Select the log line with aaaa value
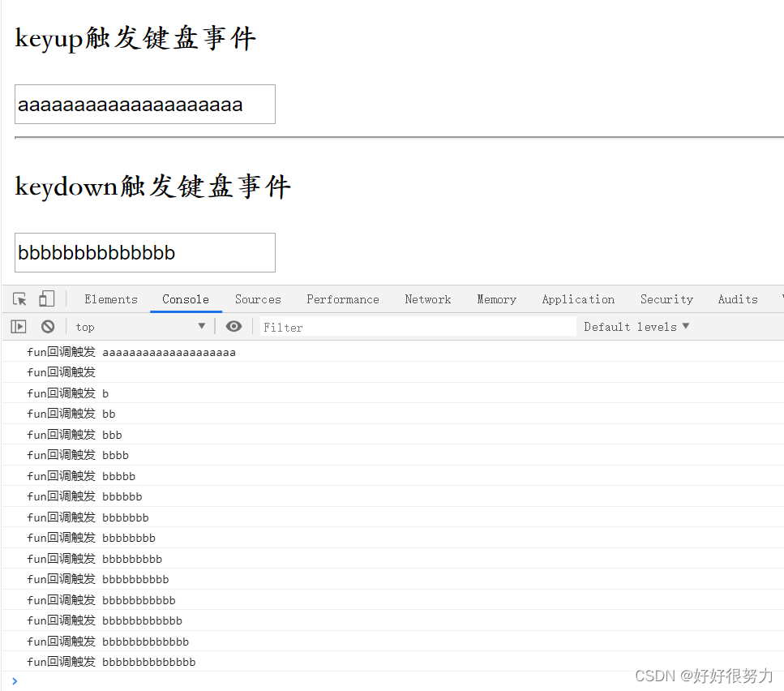784x691 pixels. (393, 352)
